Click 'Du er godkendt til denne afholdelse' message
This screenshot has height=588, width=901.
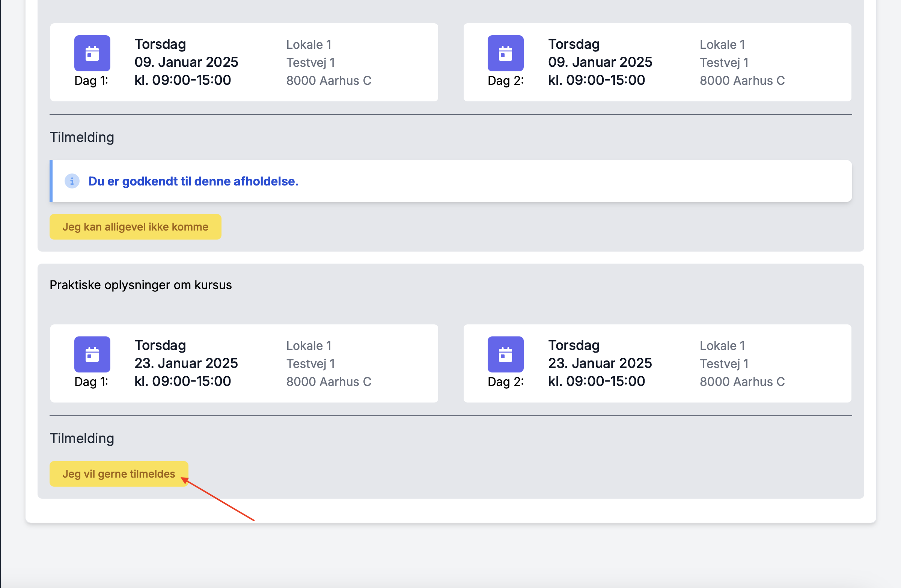193,181
